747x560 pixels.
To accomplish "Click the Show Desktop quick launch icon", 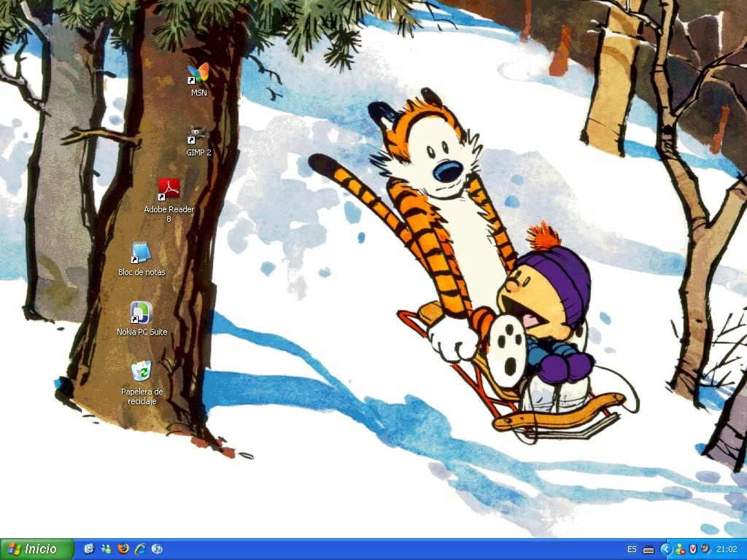I will pyautogui.click(x=90, y=549).
